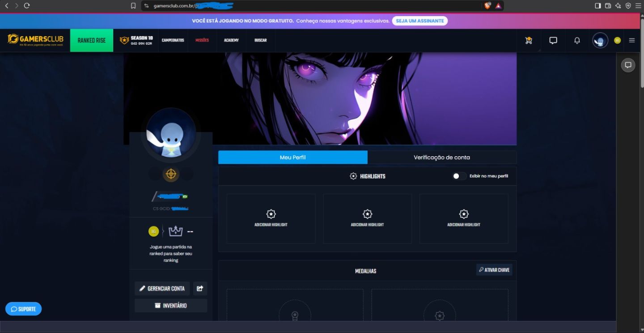The image size is (644, 333).
Task: Toggle 'Exibir no meu perfil' switch
Action: pos(459,176)
